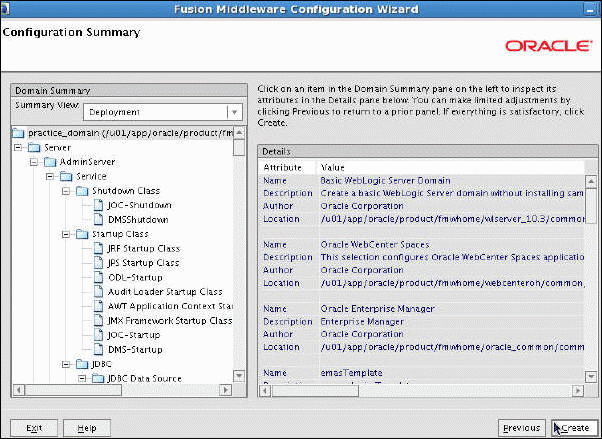Click the Details pane scroll-left arrow
Screen dimensions: 602x439
coord(265,391)
